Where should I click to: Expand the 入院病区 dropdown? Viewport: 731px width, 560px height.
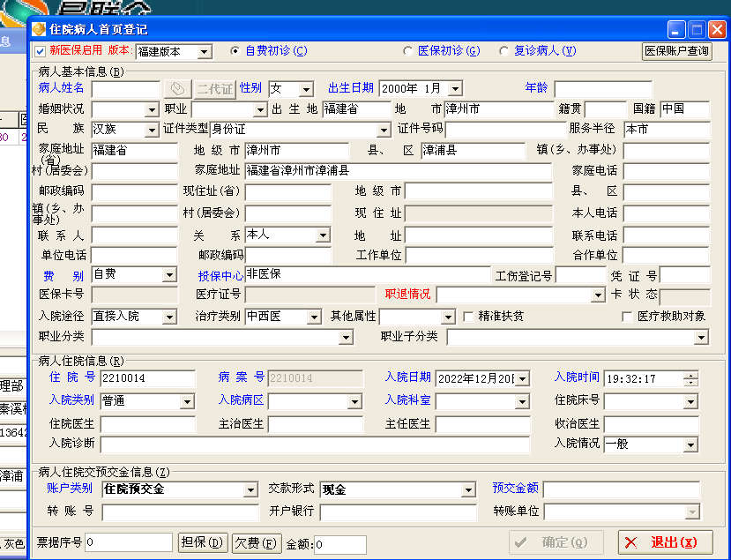pyautogui.click(x=354, y=401)
